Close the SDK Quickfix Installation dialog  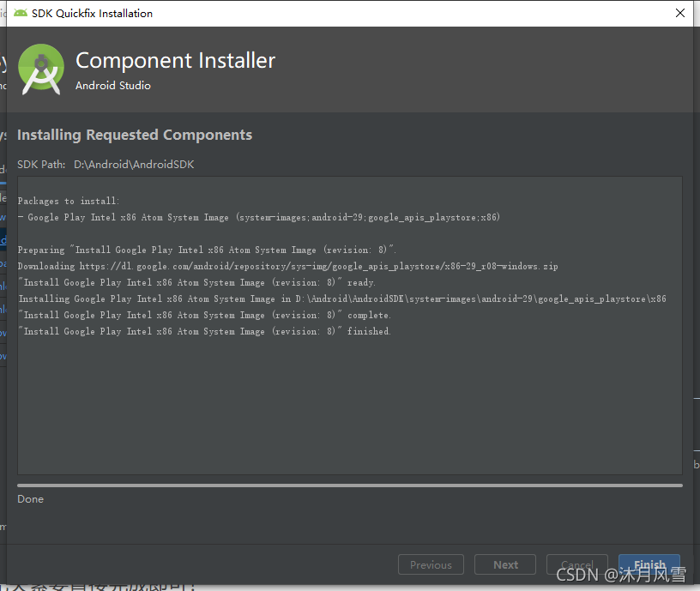(x=680, y=13)
